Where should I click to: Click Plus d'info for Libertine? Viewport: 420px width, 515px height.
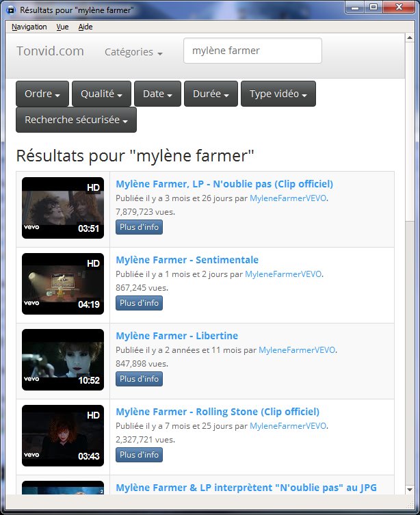coord(139,379)
